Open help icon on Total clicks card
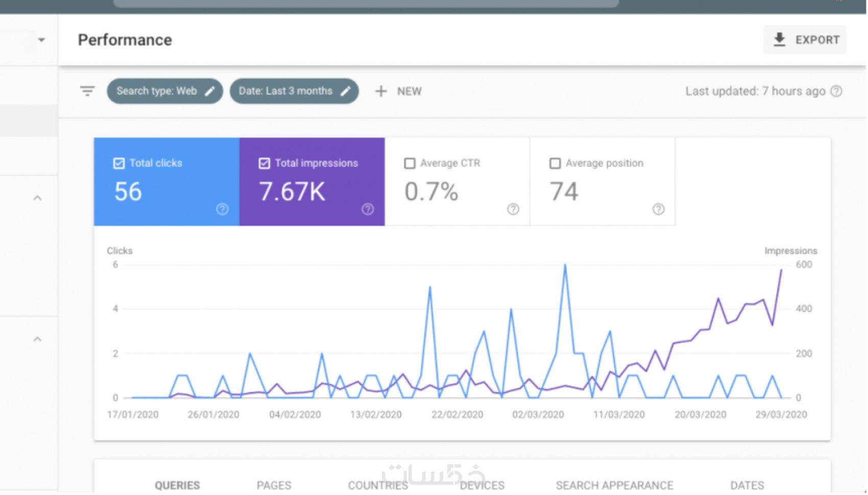The width and height of the screenshot is (868, 495). pos(222,209)
